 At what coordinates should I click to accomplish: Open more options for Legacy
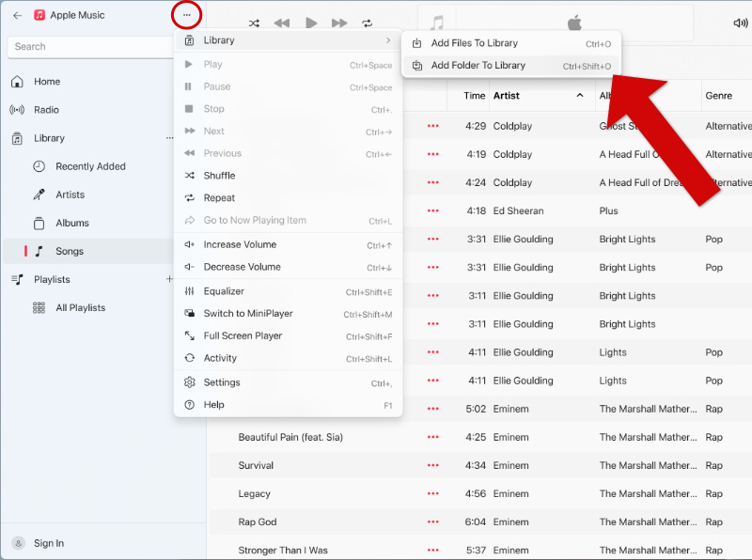tap(433, 494)
